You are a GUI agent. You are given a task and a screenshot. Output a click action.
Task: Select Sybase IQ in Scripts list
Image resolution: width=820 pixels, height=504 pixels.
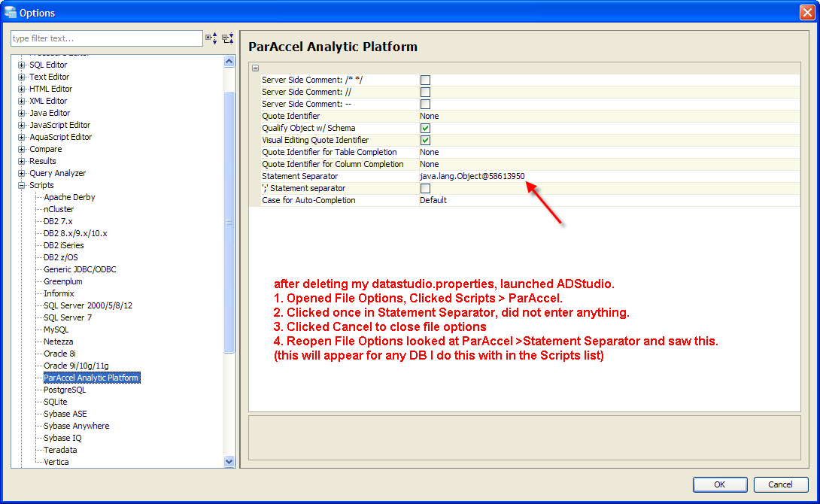click(62, 438)
